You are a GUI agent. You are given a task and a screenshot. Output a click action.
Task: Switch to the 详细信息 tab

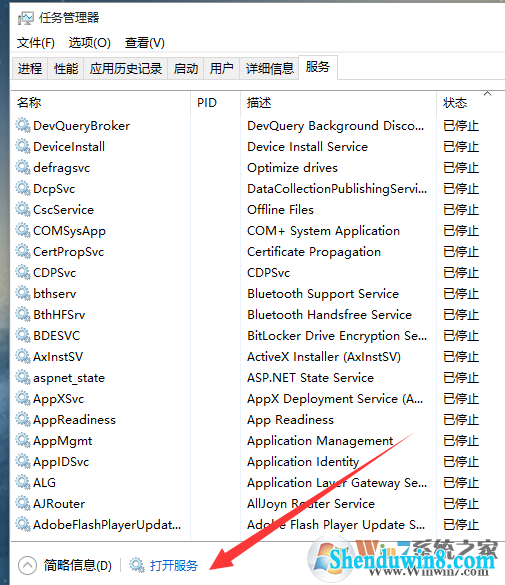270,69
